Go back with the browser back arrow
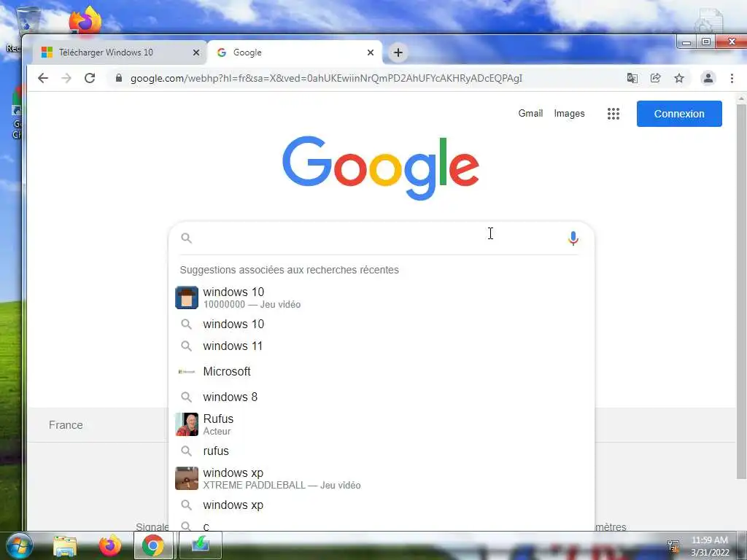This screenshot has width=747, height=560. [x=43, y=78]
